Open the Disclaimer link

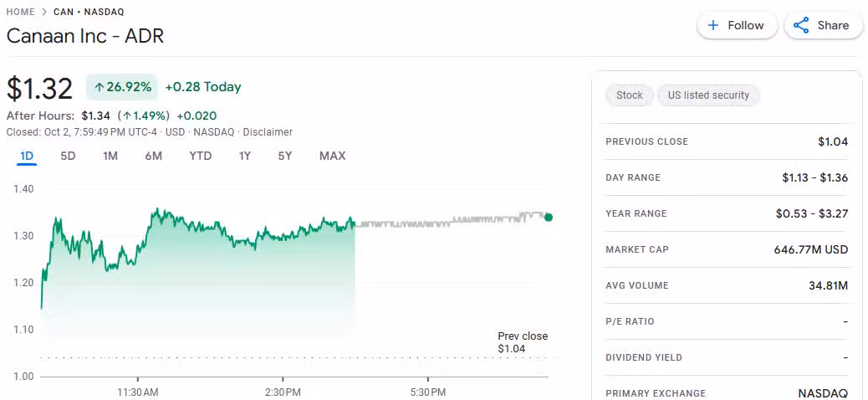click(268, 132)
